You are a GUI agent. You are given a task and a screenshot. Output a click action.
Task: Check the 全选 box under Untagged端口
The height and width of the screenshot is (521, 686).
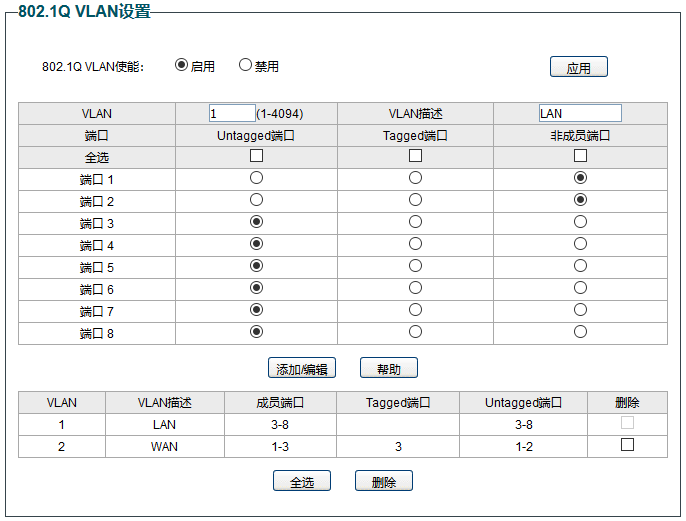pyautogui.click(x=256, y=156)
